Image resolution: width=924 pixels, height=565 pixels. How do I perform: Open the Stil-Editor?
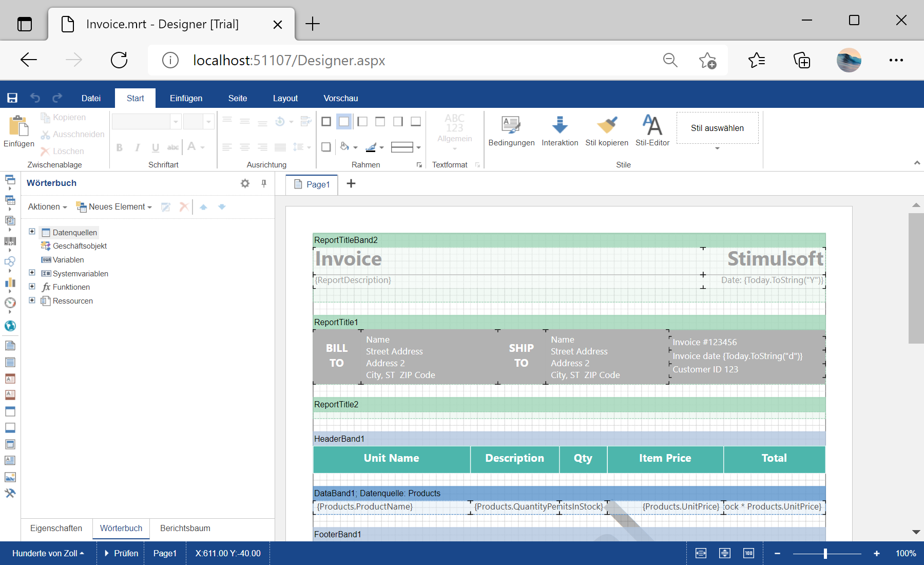coord(652,131)
